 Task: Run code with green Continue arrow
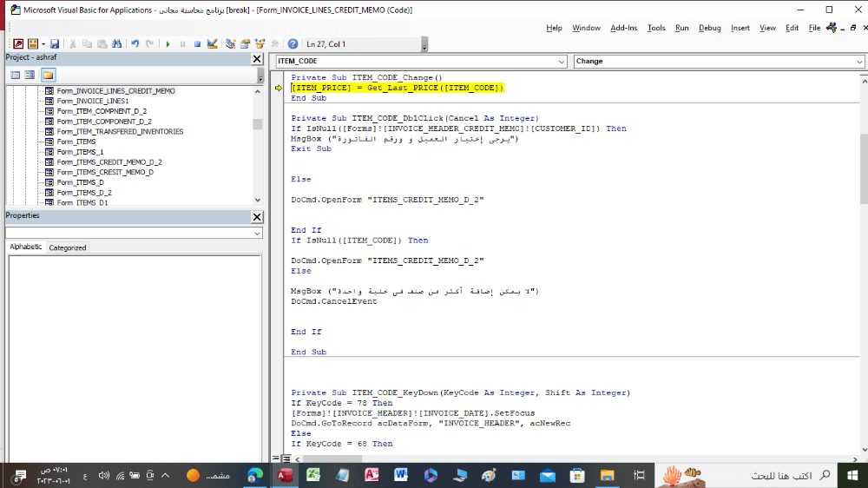[168, 43]
